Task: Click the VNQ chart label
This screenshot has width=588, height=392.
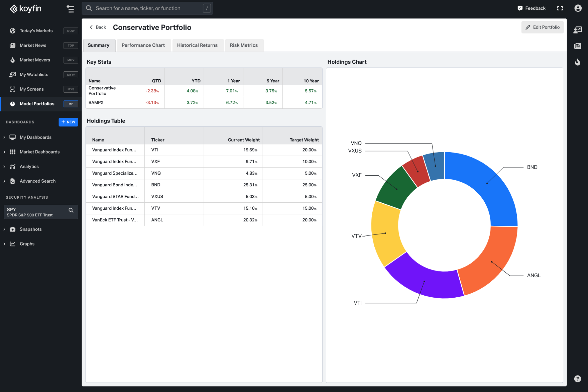Action: [356, 143]
